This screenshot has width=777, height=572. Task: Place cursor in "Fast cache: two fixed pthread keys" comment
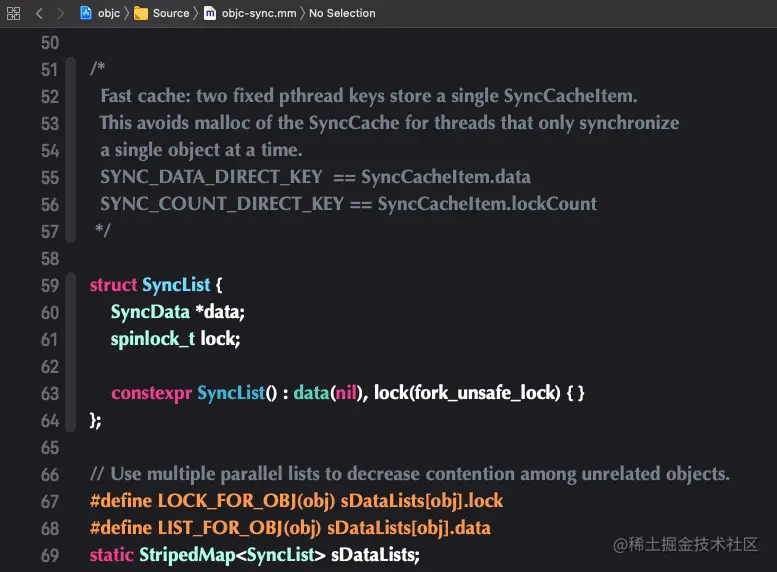[369, 96]
